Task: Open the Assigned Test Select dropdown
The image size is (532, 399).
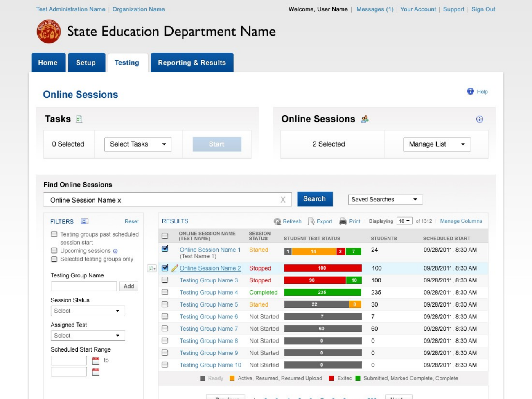Action: coord(88,335)
